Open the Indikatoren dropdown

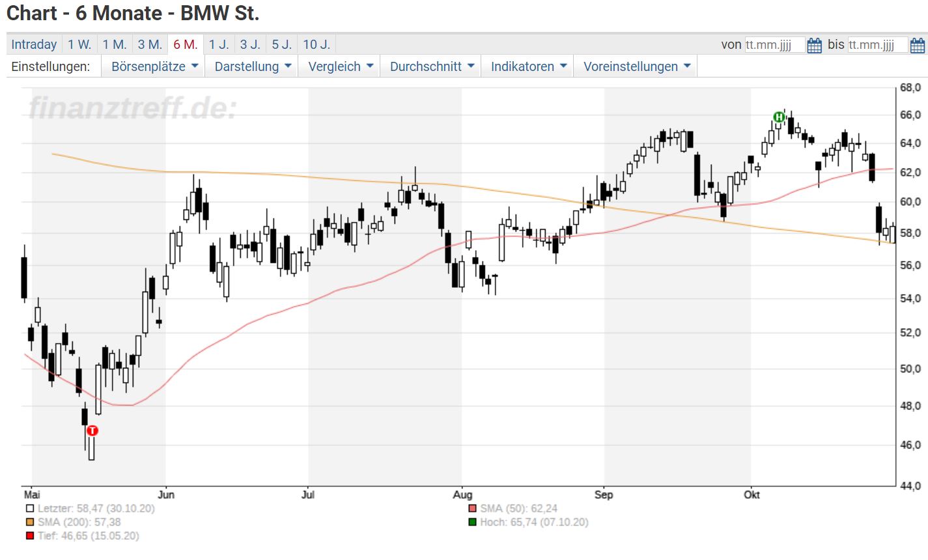tap(528, 66)
